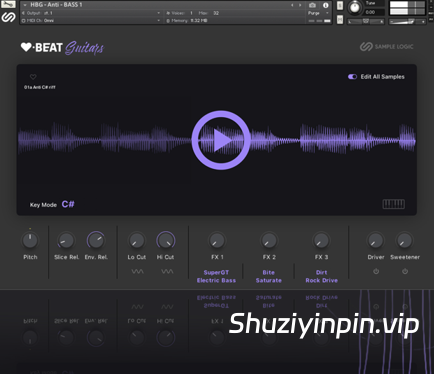434x374 pixels.
Task: Toggle the Driver power button
Action: point(376,271)
